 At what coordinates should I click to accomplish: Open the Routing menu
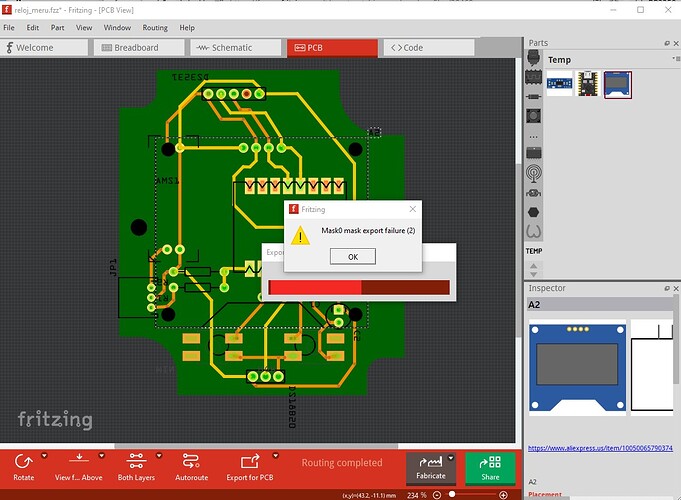pos(155,27)
